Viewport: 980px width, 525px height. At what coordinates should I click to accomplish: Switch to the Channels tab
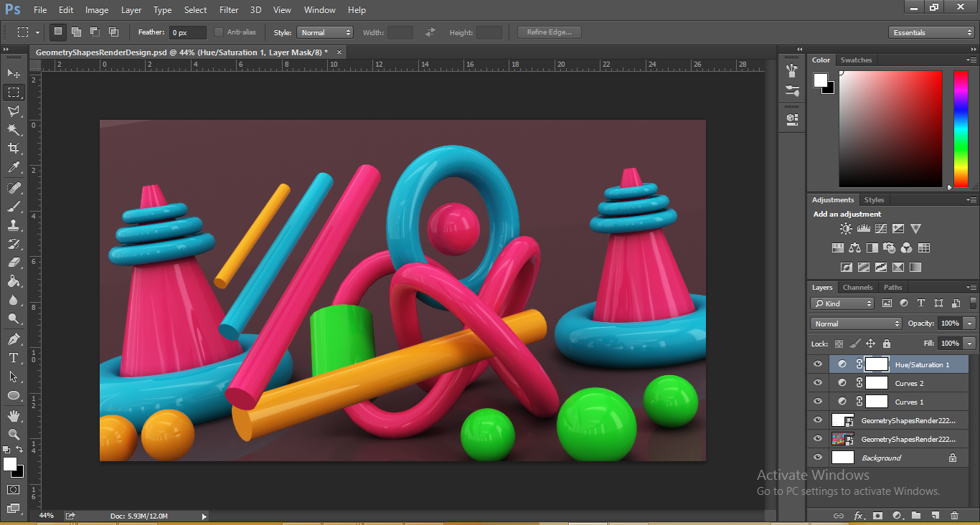tap(857, 288)
